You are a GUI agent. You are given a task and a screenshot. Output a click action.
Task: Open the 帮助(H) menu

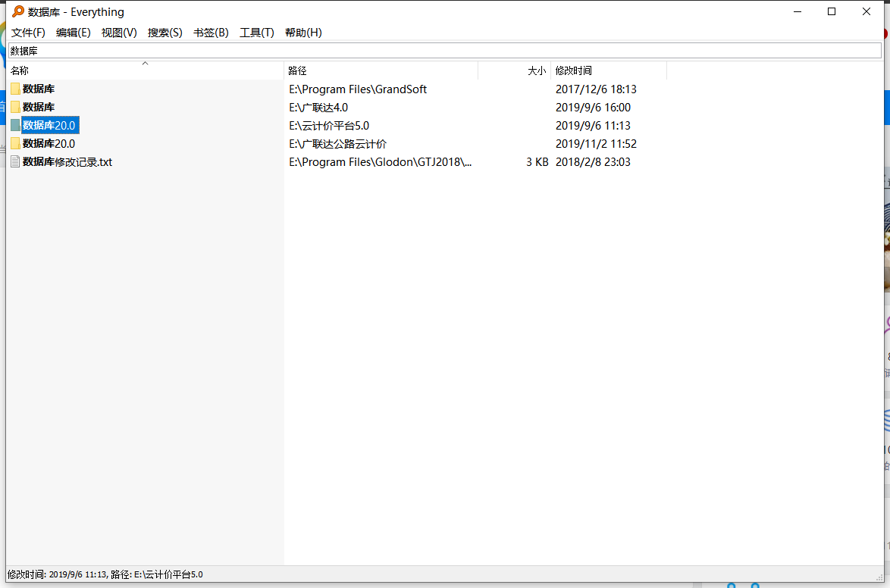click(303, 33)
